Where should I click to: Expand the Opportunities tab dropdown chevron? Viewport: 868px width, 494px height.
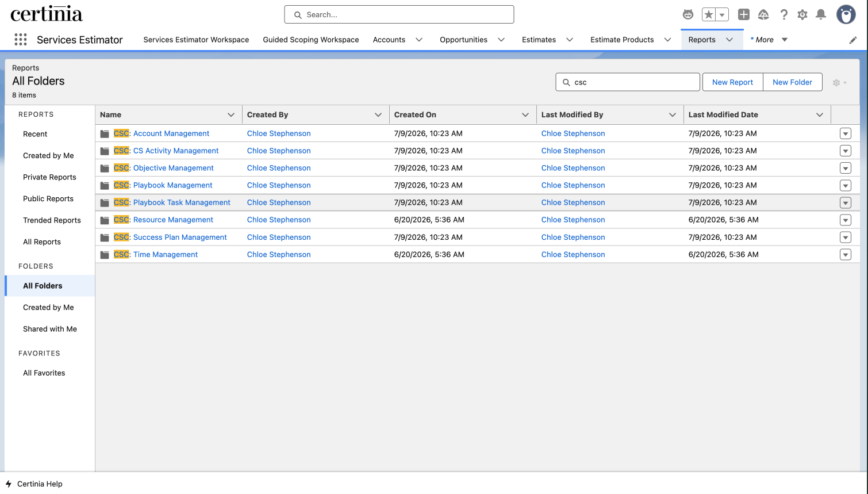click(x=501, y=40)
